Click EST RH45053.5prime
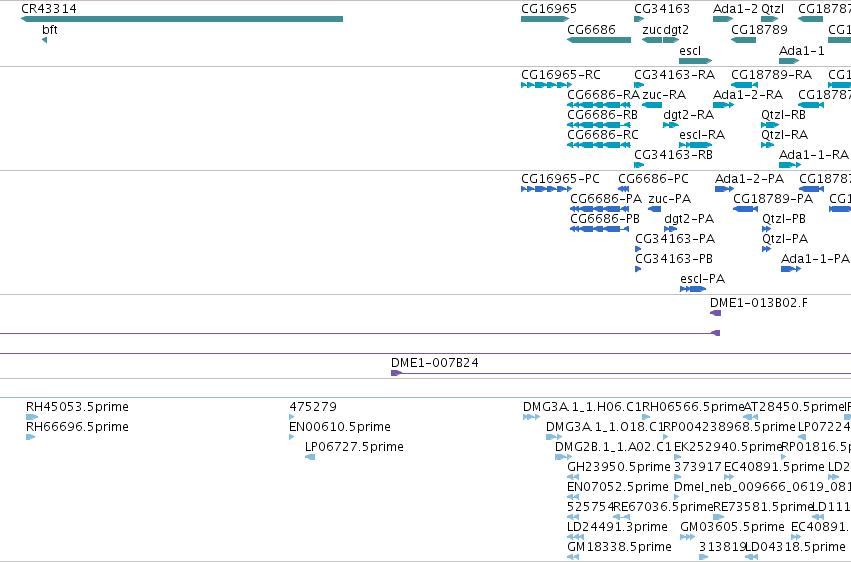The width and height of the screenshot is (851, 562). 77,407
